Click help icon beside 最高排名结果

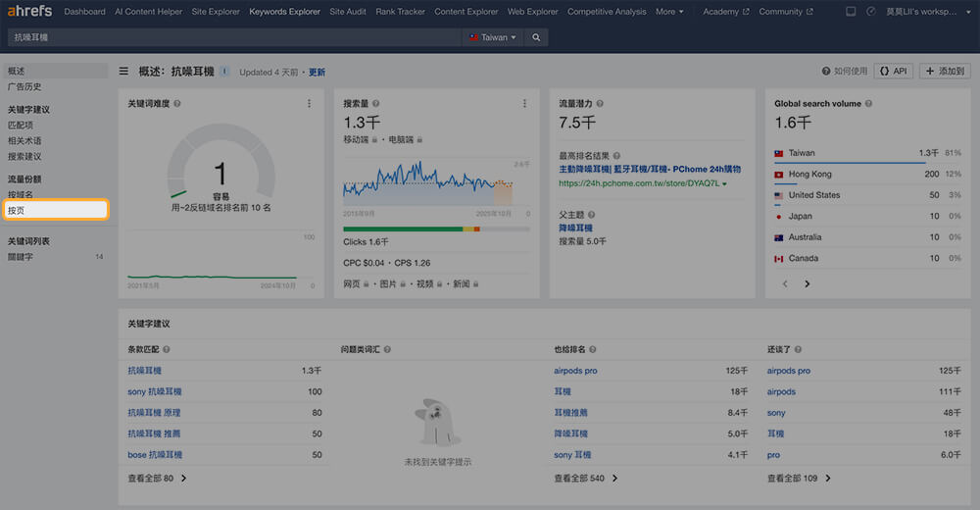(616, 156)
